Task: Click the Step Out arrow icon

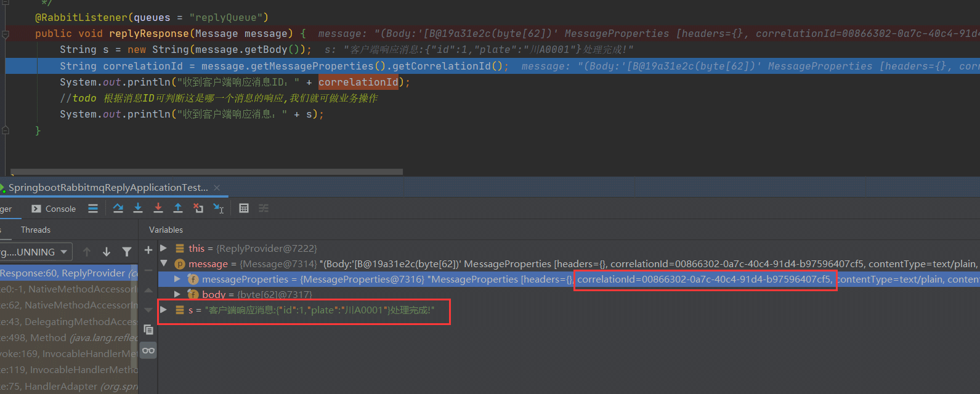Action: tap(178, 208)
